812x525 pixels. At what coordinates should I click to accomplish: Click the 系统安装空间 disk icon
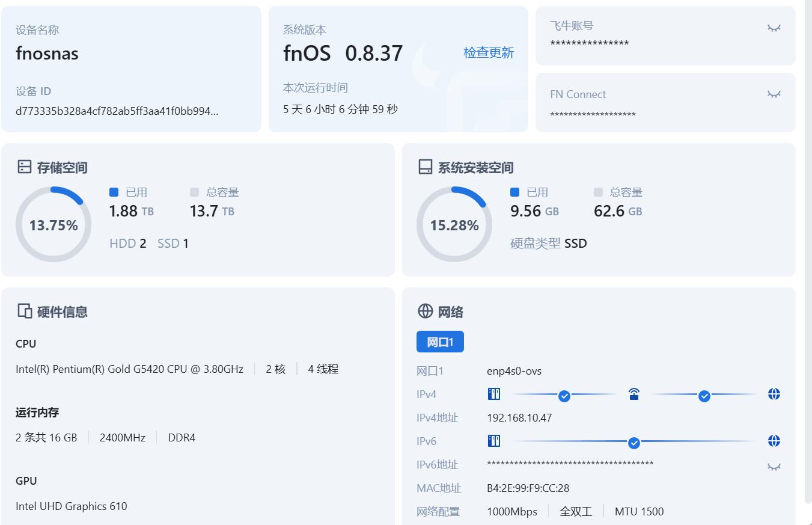425,167
